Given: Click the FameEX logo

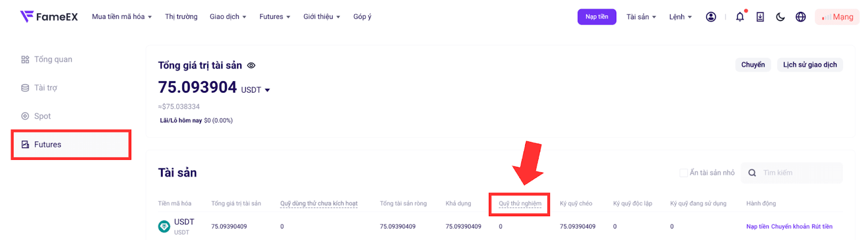Looking at the screenshot, I should (x=49, y=17).
